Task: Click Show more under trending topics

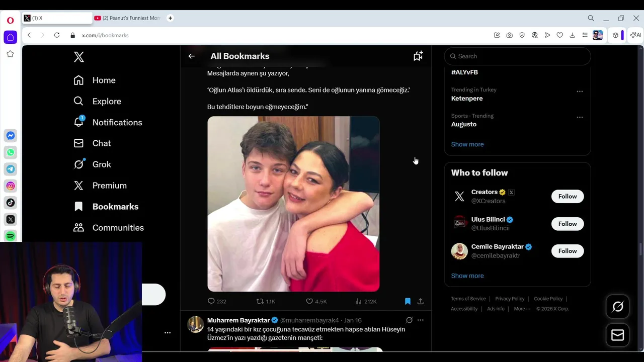Action: pyautogui.click(x=467, y=144)
